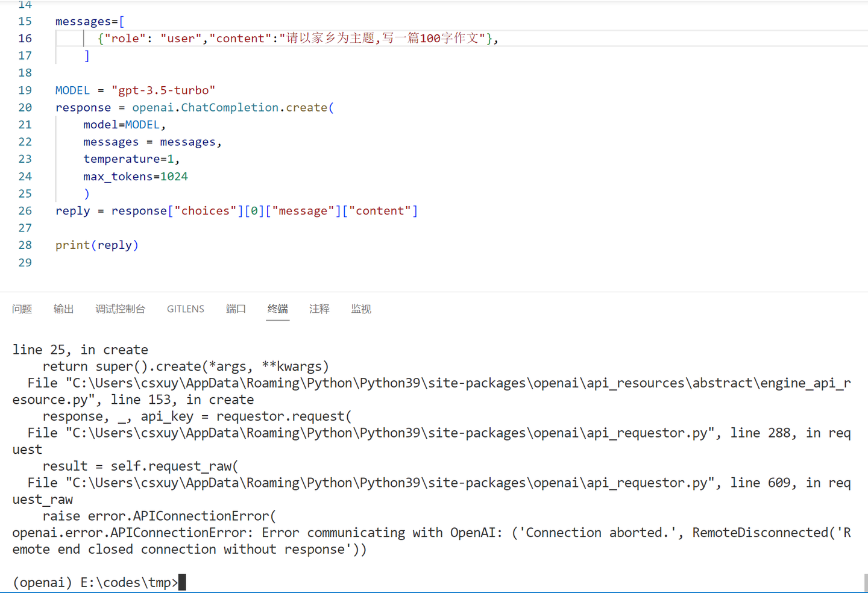Click line number 16 in gutter
Viewport: 868px width, 593px height.
25,39
